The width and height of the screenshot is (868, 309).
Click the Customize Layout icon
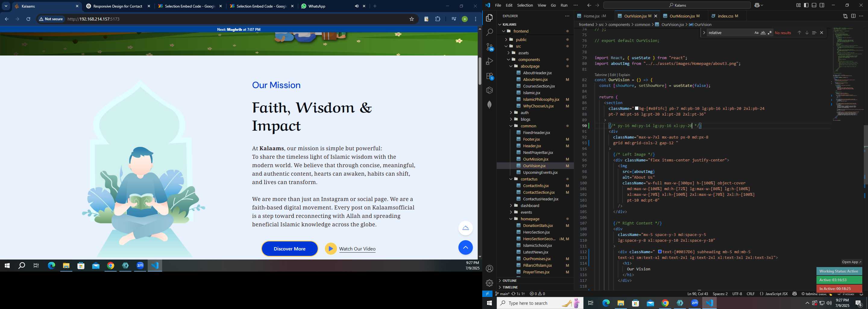click(x=798, y=5)
